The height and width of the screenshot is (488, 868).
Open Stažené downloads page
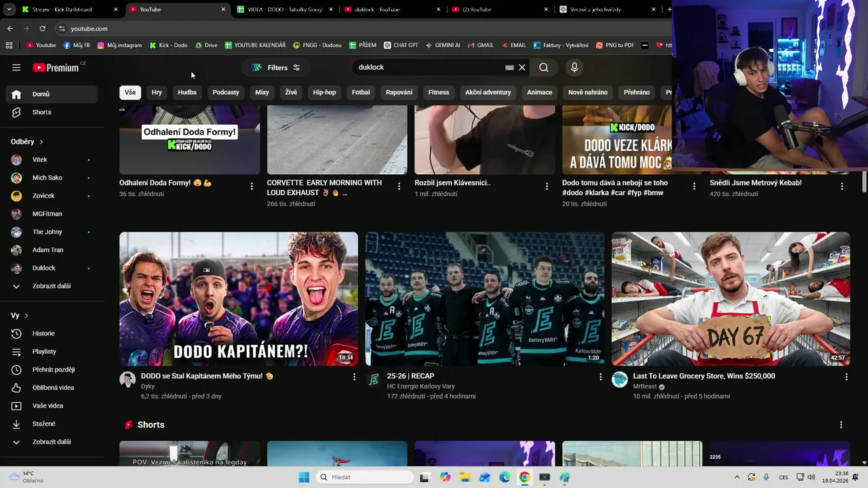52,424
